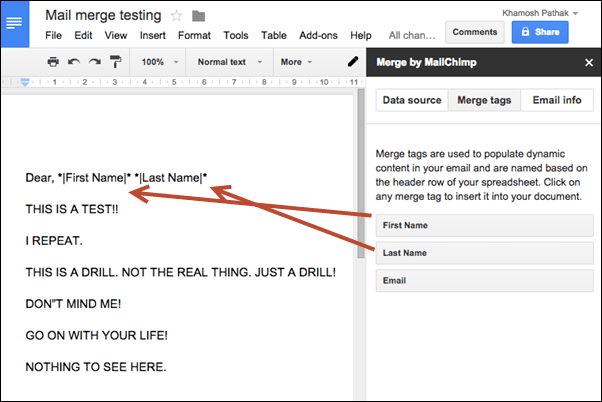
Task: Click the line 'Dear, *|First Name|* *|Last Name|*'
Action: (x=116, y=178)
